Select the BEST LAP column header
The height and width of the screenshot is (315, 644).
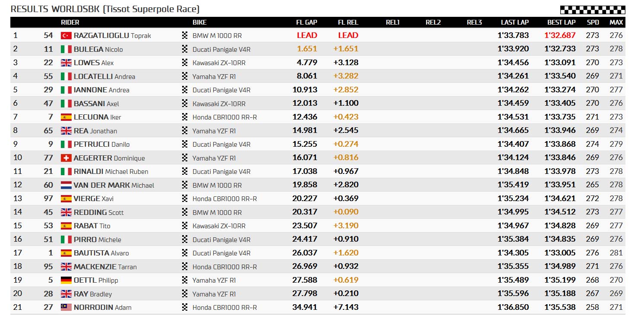(x=562, y=22)
